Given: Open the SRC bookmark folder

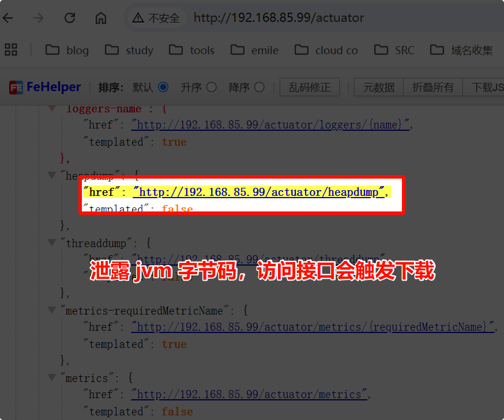Looking at the screenshot, I should tap(394, 50).
